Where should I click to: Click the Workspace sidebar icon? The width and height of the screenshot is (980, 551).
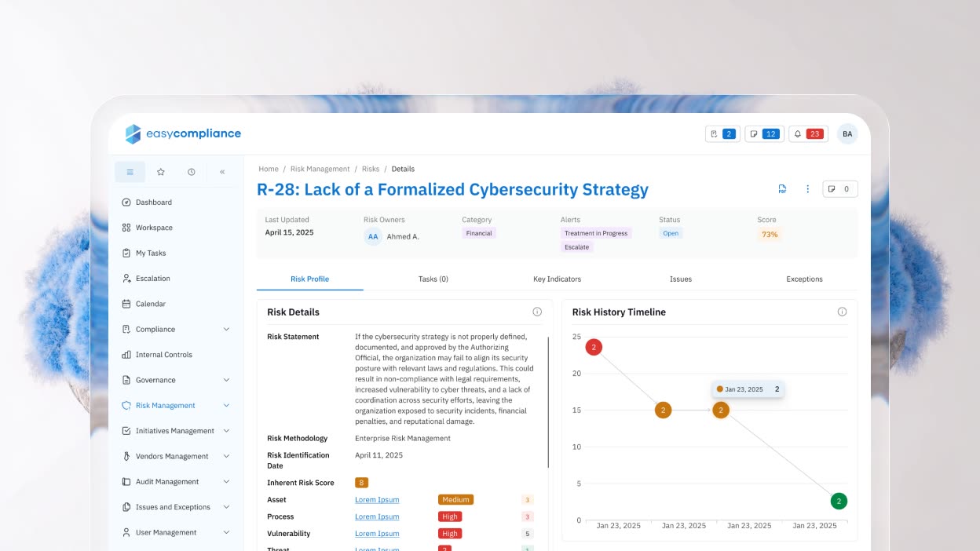tap(126, 228)
